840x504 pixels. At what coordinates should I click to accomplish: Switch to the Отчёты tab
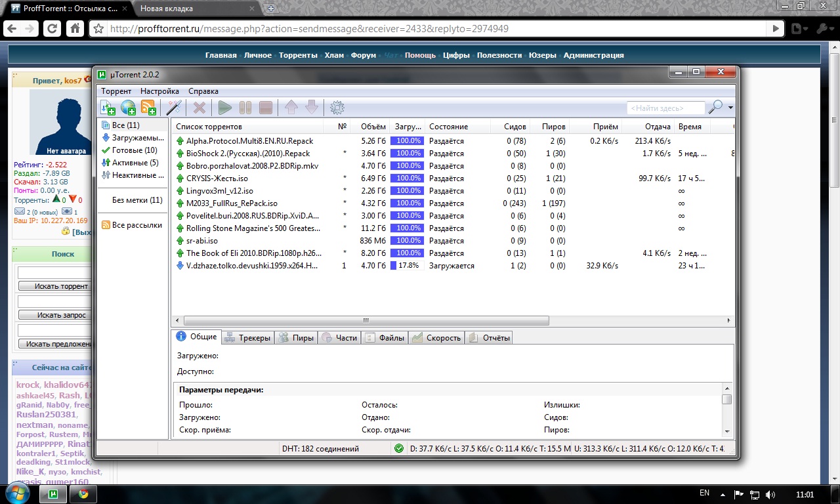tap(489, 338)
